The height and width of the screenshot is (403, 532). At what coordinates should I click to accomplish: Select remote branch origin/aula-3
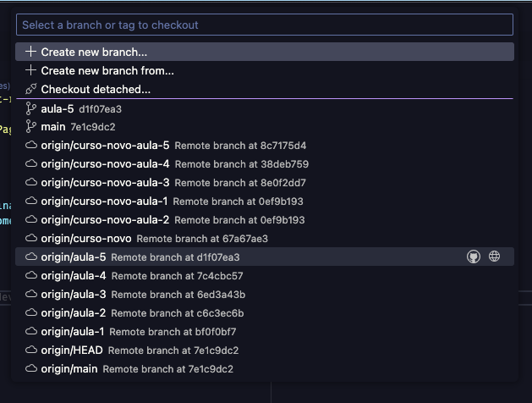[x=265, y=295]
